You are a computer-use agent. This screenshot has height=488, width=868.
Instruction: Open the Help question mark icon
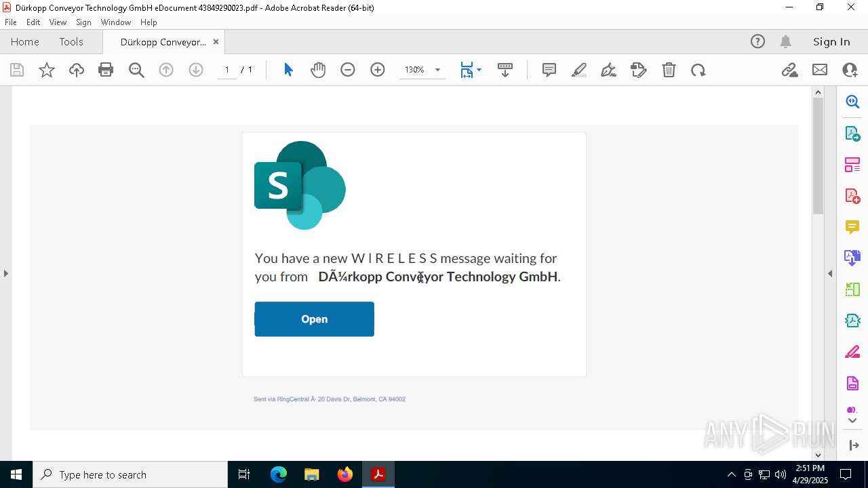[x=757, y=41]
